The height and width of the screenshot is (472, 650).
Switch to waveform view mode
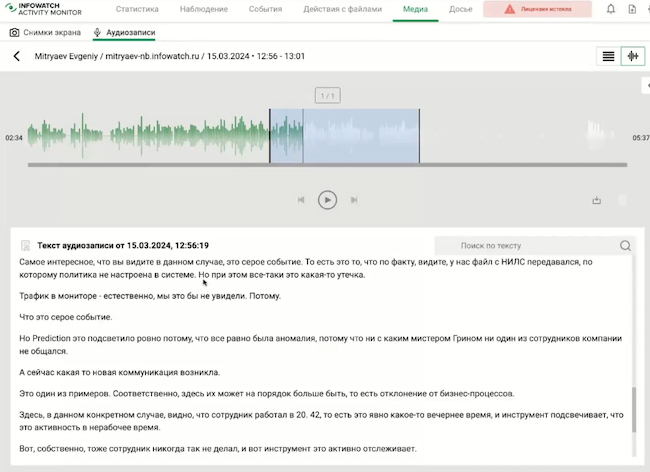(x=633, y=56)
